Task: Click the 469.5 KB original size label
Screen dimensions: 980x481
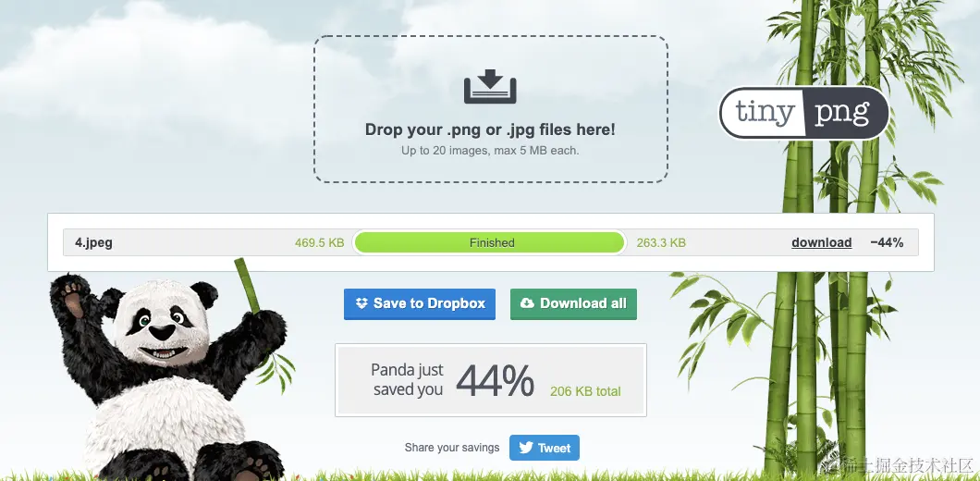Action: pos(319,242)
